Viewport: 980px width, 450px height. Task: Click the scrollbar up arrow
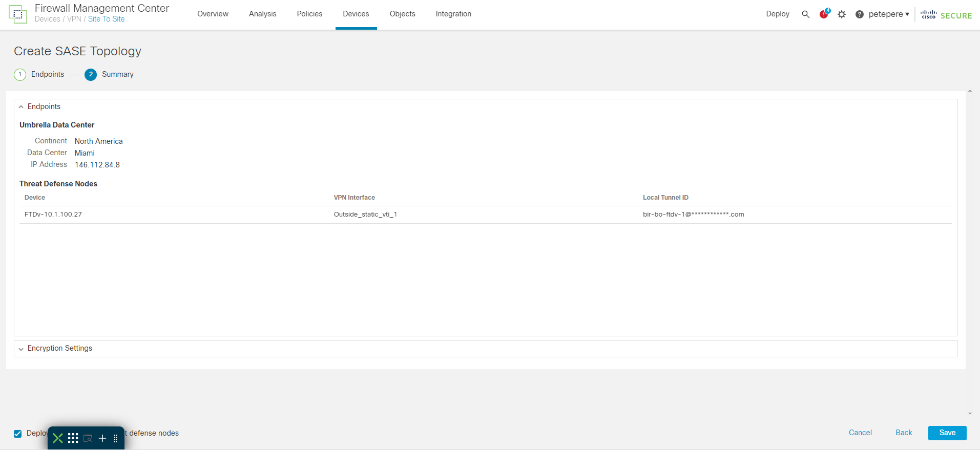(970, 91)
